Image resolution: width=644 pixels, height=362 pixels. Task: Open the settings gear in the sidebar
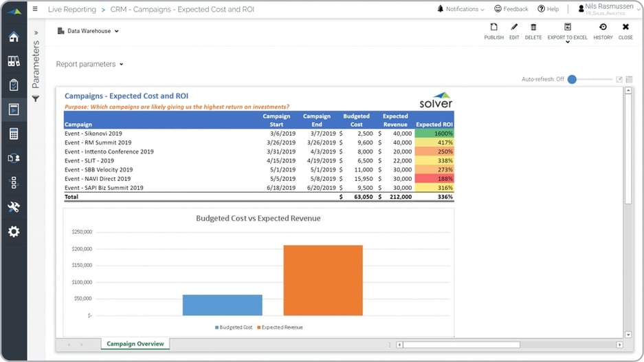pyautogui.click(x=14, y=231)
